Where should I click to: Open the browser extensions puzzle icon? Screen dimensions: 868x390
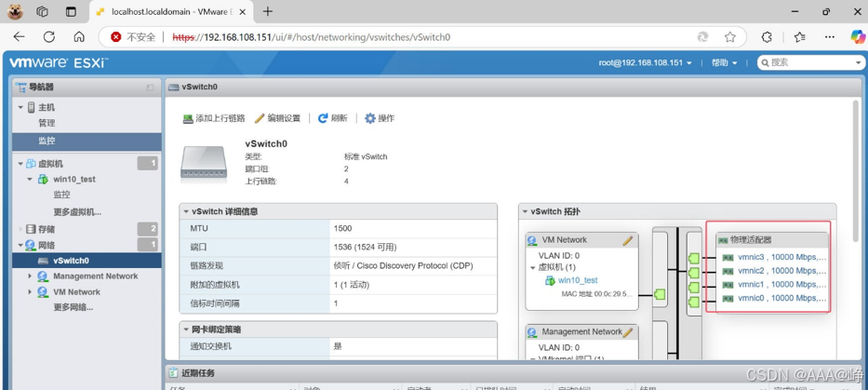point(767,37)
